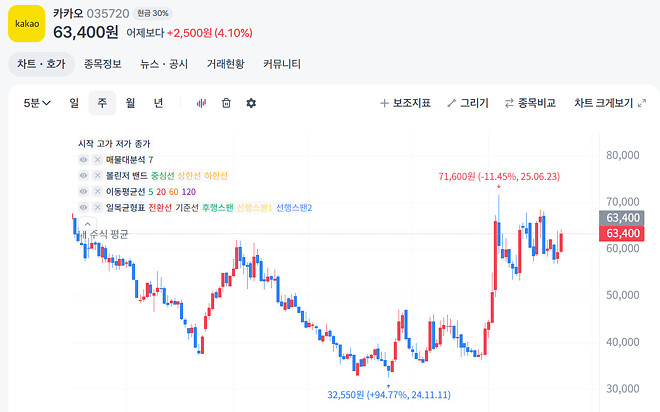Image resolution: width=660 pixels, height=412 pixels.
Task: Switch to the 종목정보 tab
Action: click(x=103, y=64)
